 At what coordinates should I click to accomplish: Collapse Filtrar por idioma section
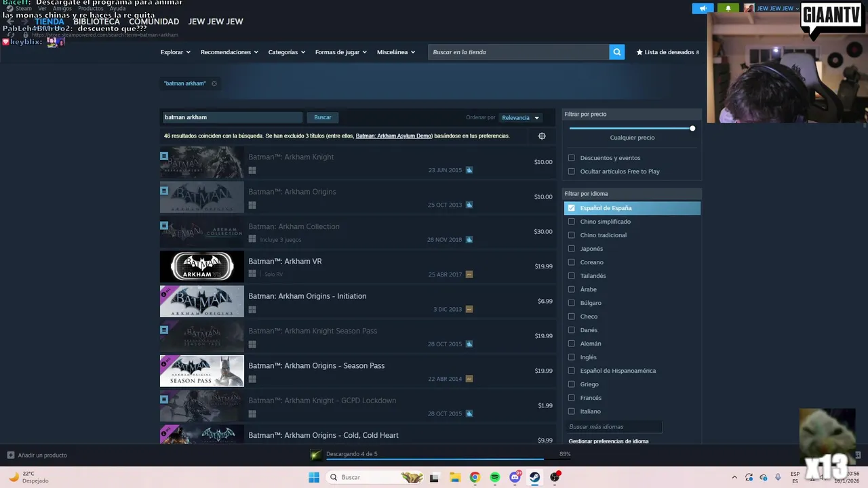tap(632, 194)
